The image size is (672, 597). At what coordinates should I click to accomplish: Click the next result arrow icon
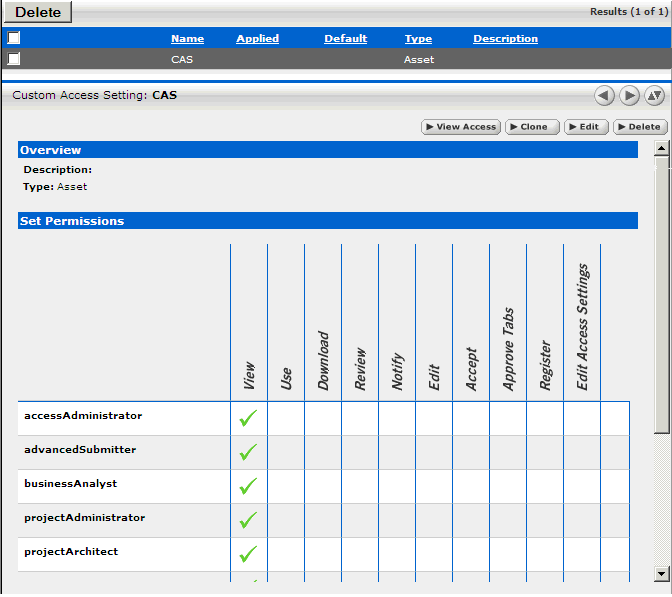tap(629, 95)
